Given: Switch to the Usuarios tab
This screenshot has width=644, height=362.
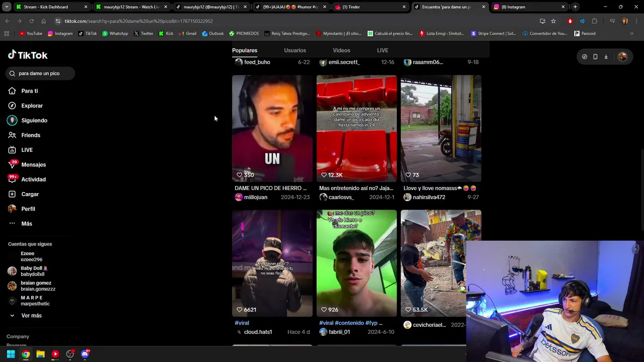Looking at the screenshot, I should point(295,50).
